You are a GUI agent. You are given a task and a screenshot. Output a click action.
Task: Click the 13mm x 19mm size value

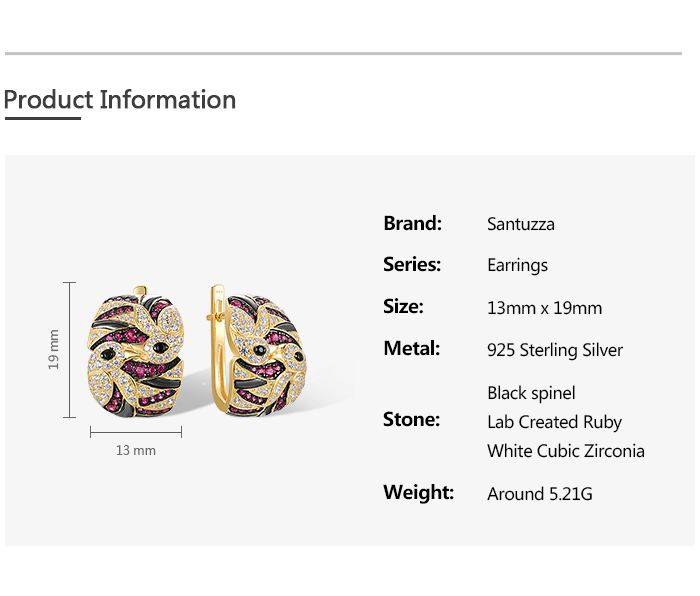544,308
